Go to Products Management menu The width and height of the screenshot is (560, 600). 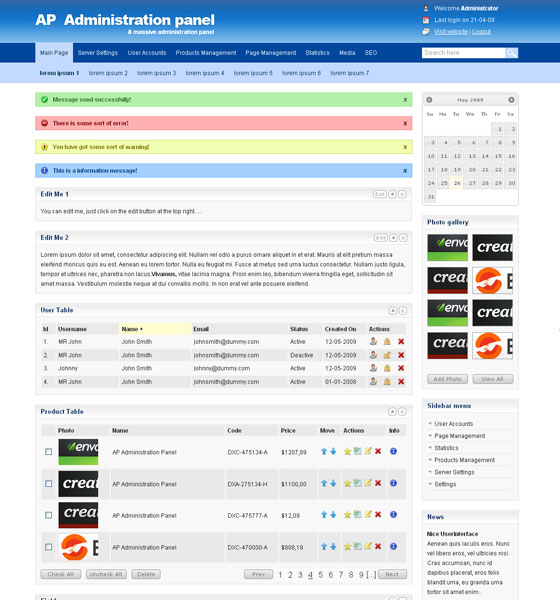206,53
